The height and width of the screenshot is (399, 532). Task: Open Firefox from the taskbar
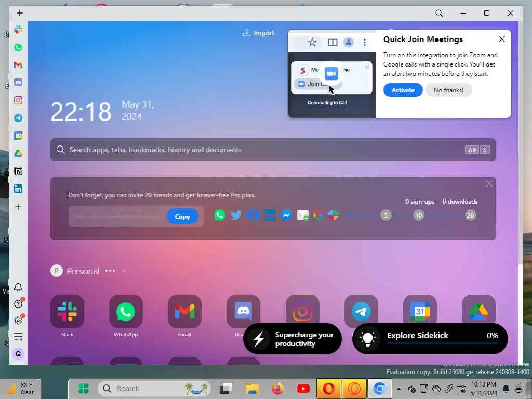[277, 389]
